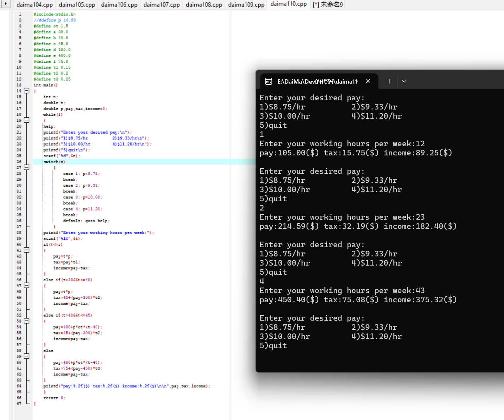Go to the daima108.cpp tab
Image resolution: width=504 pixels, height=420 pixels.
pyautogui.click(x=204, y=5)
